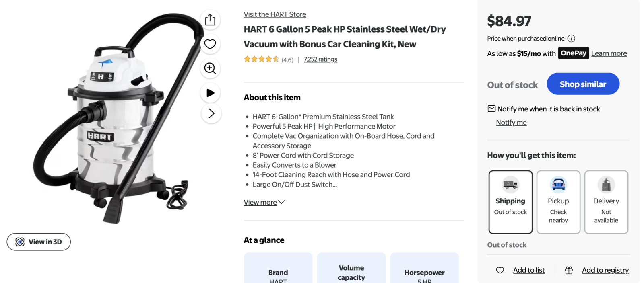
Task: Expand View more item details
Action: pos(264,202)
